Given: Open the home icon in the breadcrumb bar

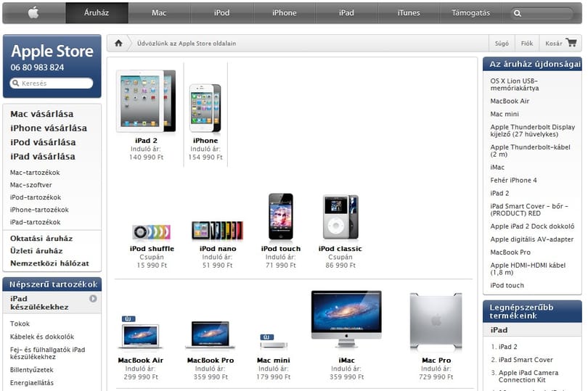Looking at the screenshot, I should [x=118, y=43].
